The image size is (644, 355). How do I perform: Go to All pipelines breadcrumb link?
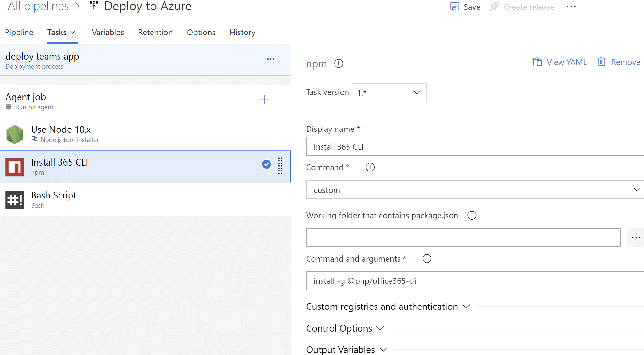38,6
